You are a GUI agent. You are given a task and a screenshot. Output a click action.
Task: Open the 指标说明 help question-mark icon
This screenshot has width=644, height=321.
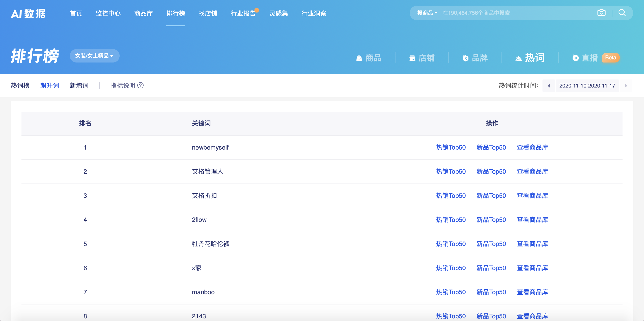pyautogui.click(x=141, y=86)
